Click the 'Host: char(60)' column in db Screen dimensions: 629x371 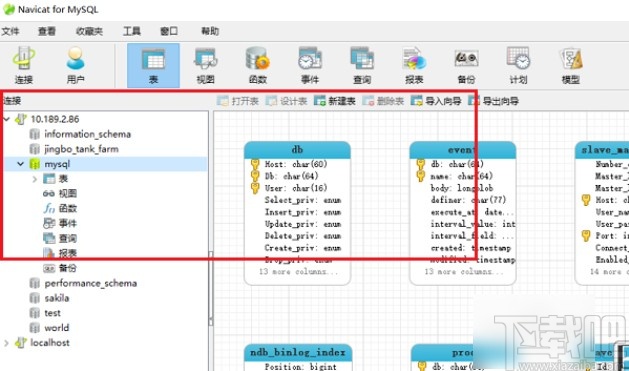296,164
